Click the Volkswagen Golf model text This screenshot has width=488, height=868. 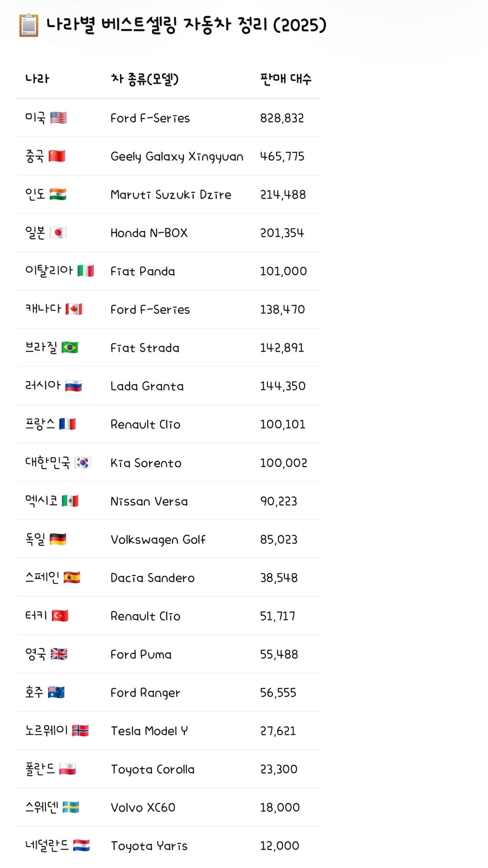(158, 539)
